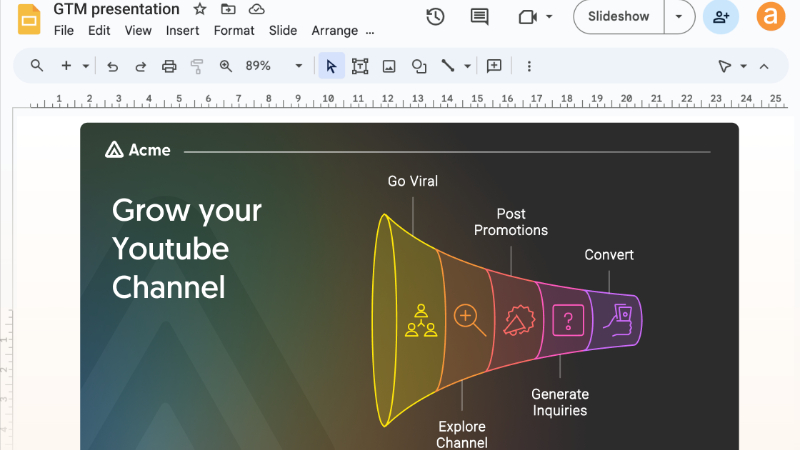Insert a shape from toolbar
Image resolution: width=800 pixels, height=450 pixels.
419,66
